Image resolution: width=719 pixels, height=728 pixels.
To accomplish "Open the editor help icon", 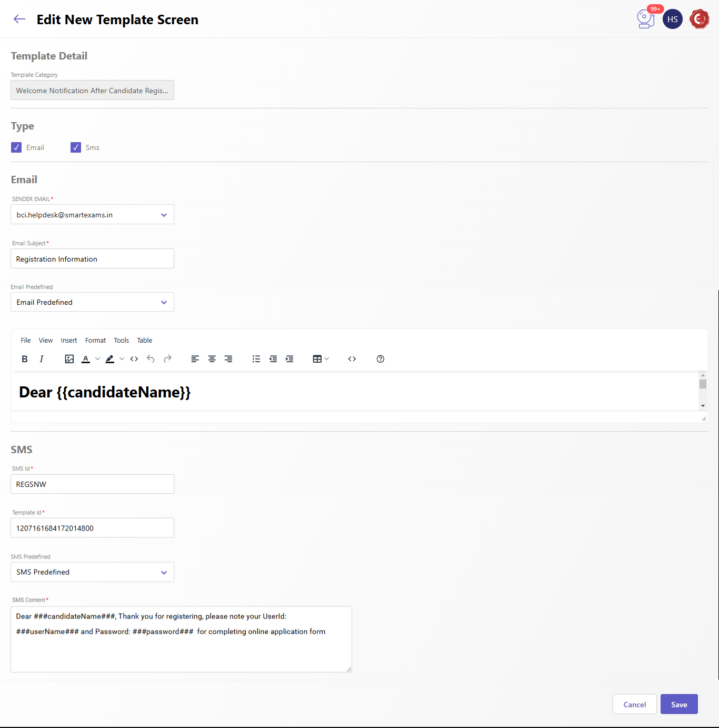I will click(381, 359).
